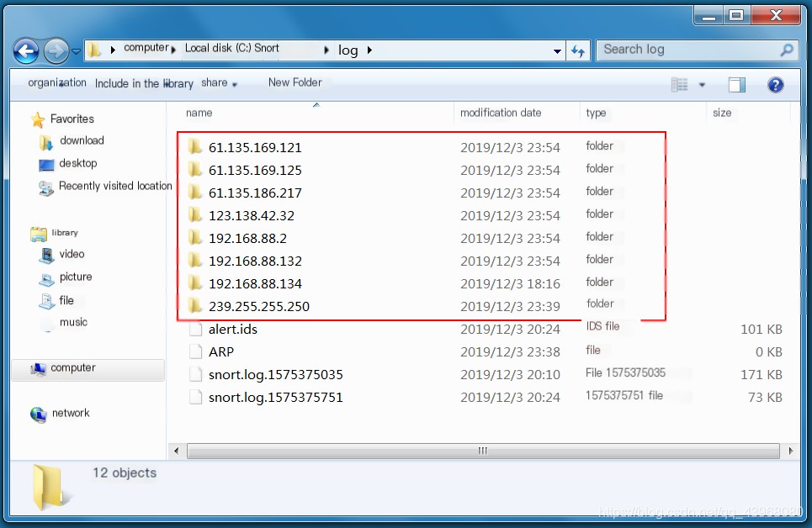Open video library
This screenshot has width=812, height=528.
coord(72,254)
